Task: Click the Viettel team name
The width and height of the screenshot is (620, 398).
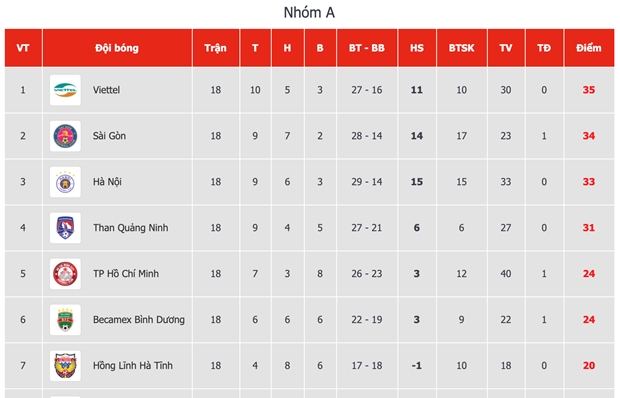Action: click(x=106, y=90)
